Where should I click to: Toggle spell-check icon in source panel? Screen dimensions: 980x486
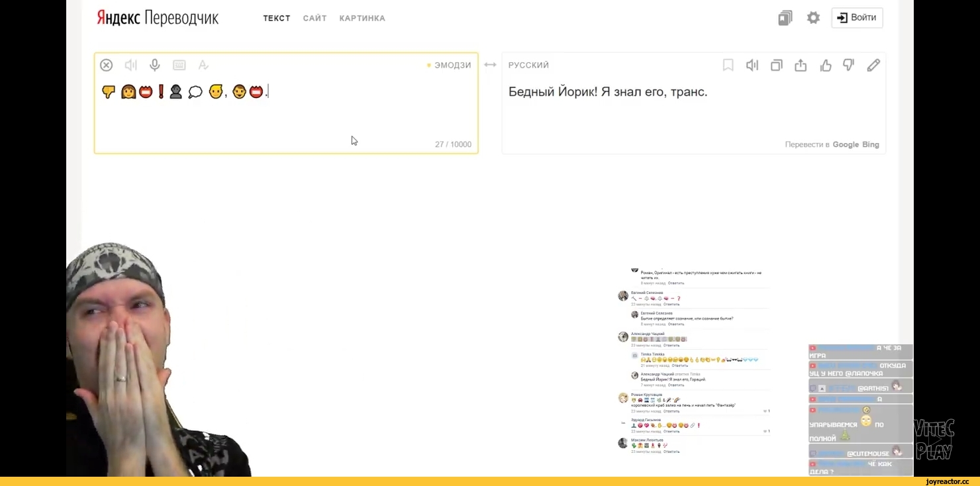coord(203,65)
